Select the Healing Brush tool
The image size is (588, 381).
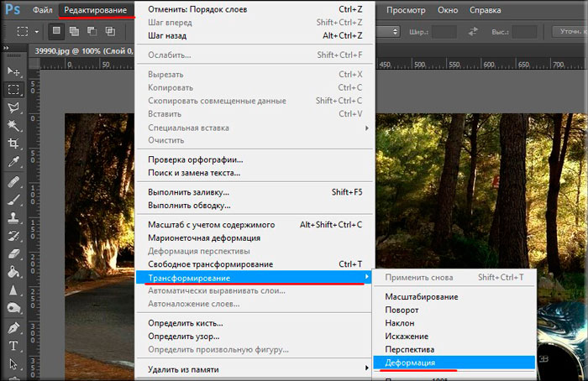point(13,182)
